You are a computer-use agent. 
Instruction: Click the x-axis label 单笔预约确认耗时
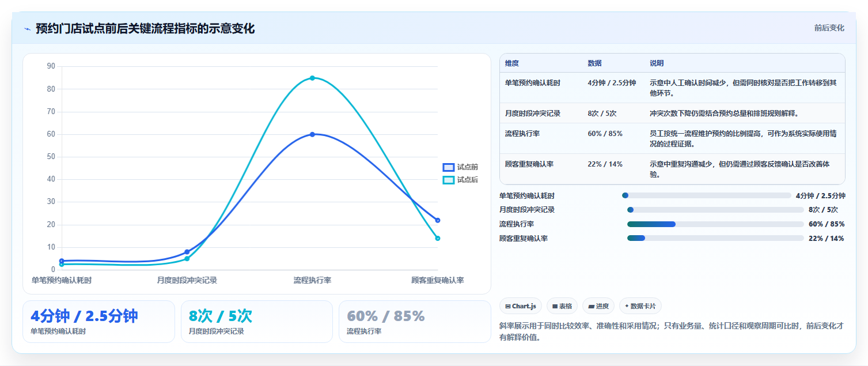coord(62,280)
